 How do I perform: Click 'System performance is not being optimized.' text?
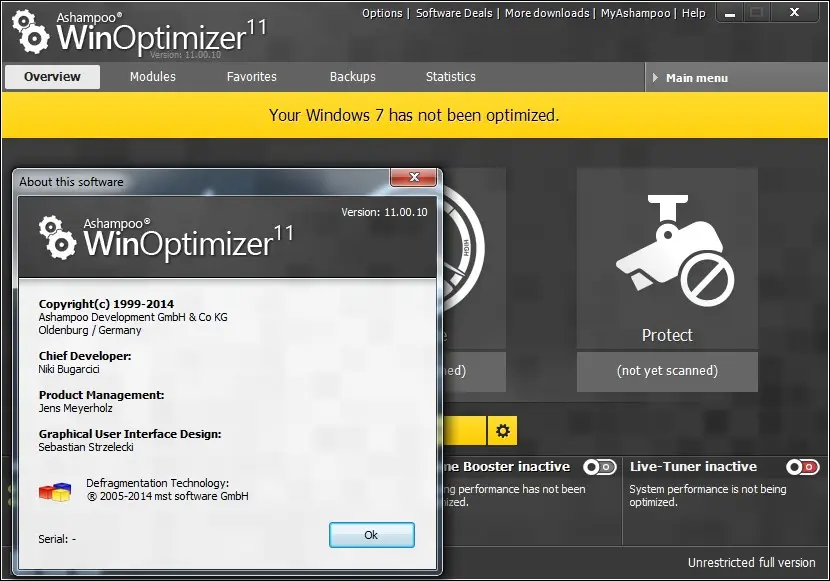click(708, 495)
